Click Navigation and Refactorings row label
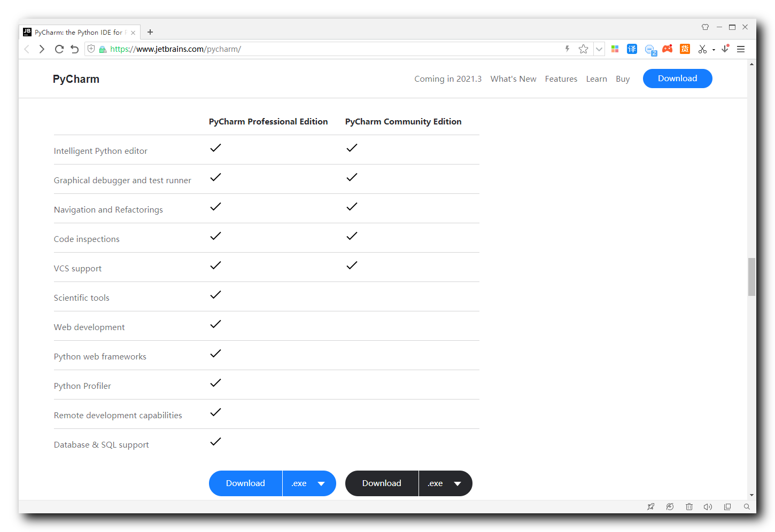 [108, 210]
